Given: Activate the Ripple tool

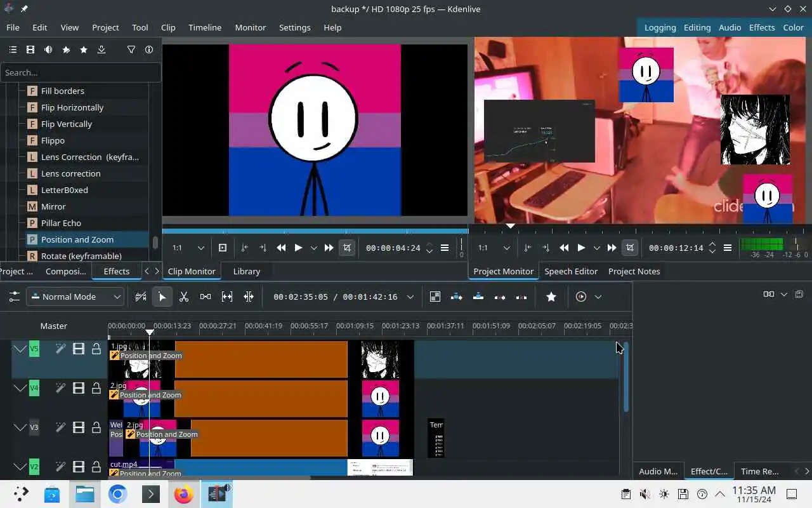Looking at the screenshot, I should pyautogui.click(x=249, y=297).
